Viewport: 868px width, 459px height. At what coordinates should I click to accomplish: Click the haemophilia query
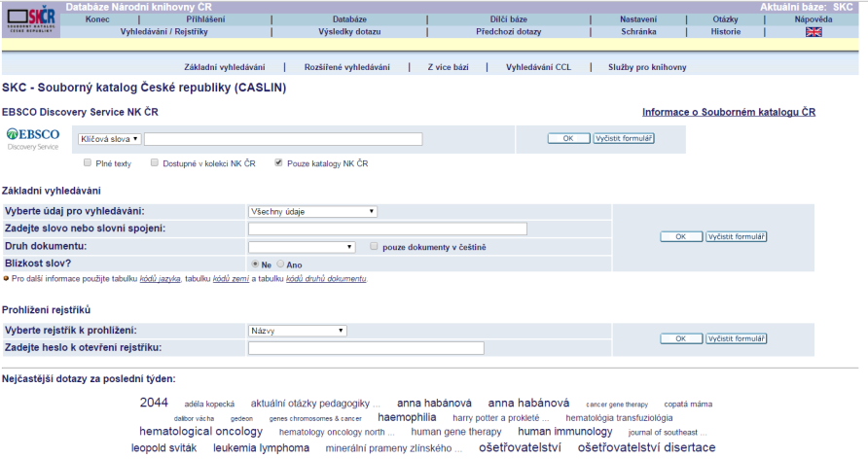coord(407,417)
